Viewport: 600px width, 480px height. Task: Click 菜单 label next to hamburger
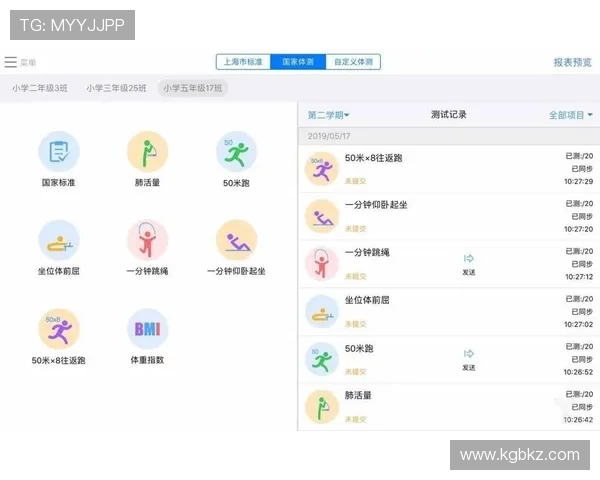coord(28,62)
